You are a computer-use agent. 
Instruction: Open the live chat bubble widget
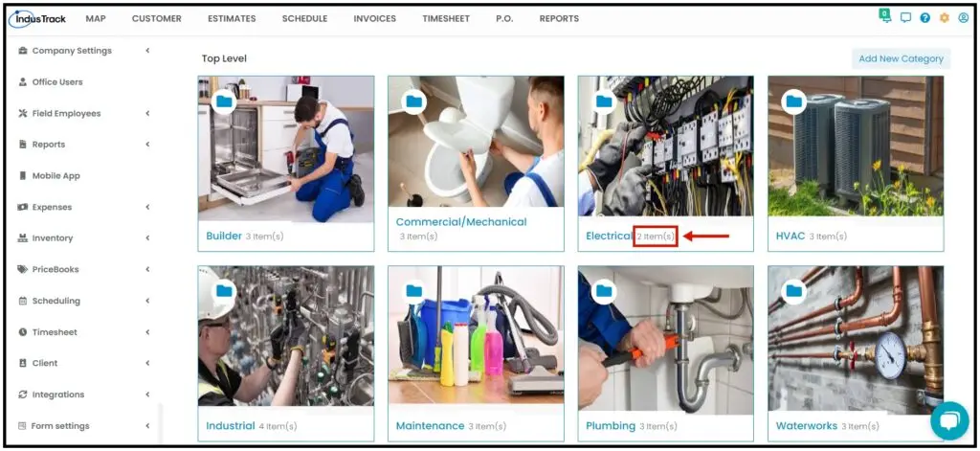pyautogui.click(x=949, y=420)
